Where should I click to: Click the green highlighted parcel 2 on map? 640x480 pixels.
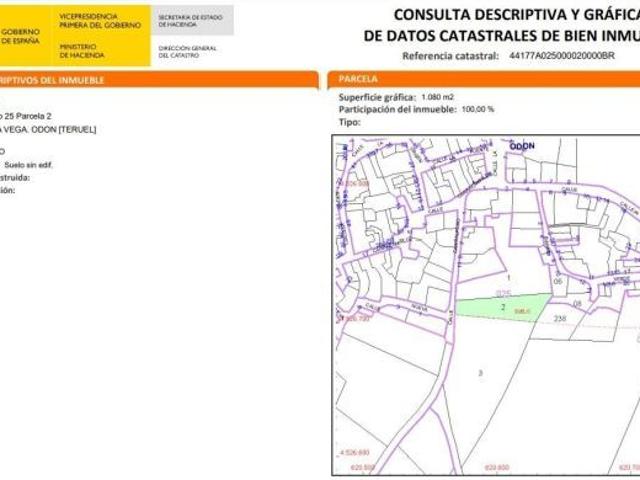coord(502,308)
